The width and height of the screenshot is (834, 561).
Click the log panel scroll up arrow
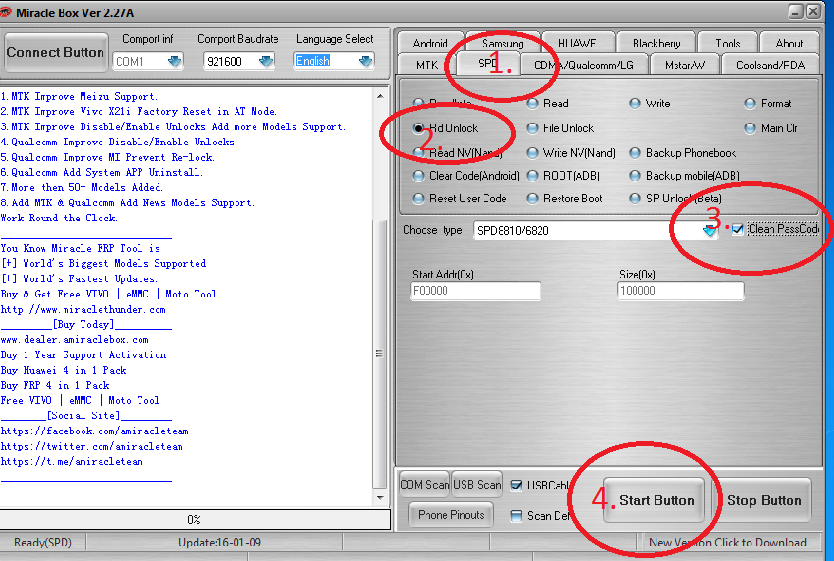[x=380, y=96]
